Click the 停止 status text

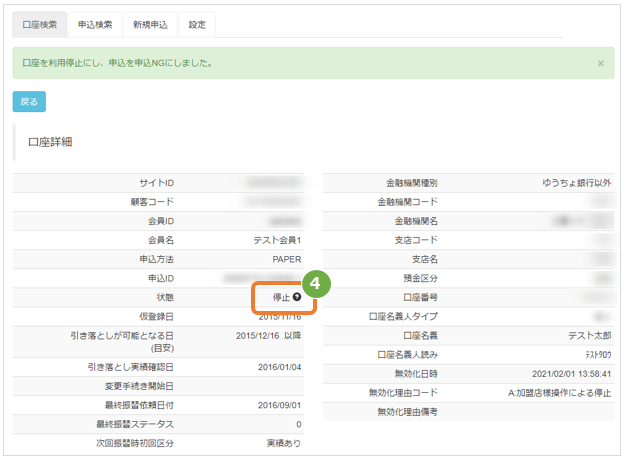coord(281,297)
